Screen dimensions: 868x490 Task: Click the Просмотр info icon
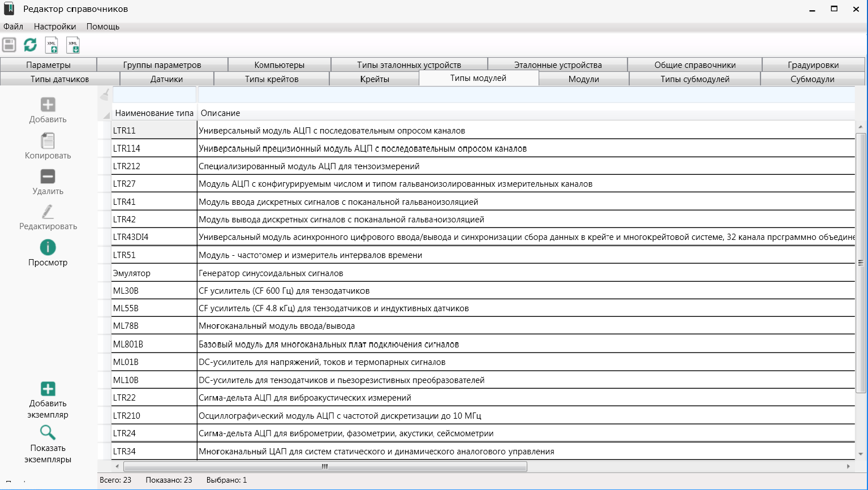(x=48, y=247)
